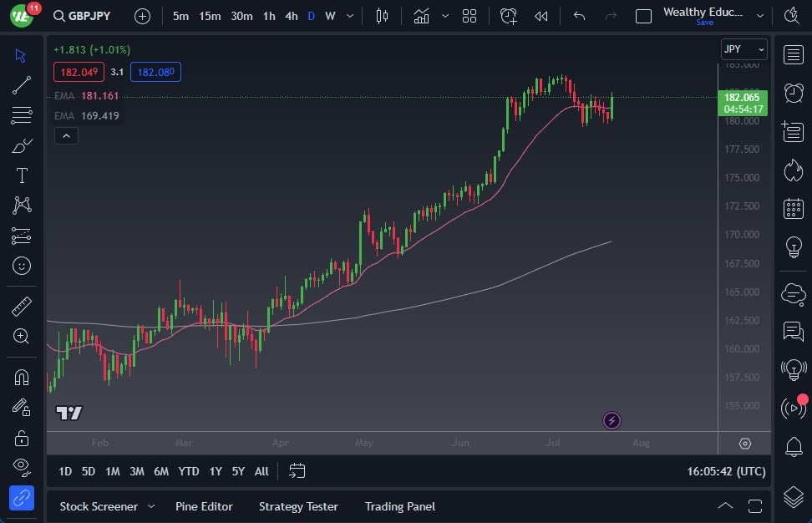
Task: Open the JPY currency dropdown
Action: tap(743, 49)
